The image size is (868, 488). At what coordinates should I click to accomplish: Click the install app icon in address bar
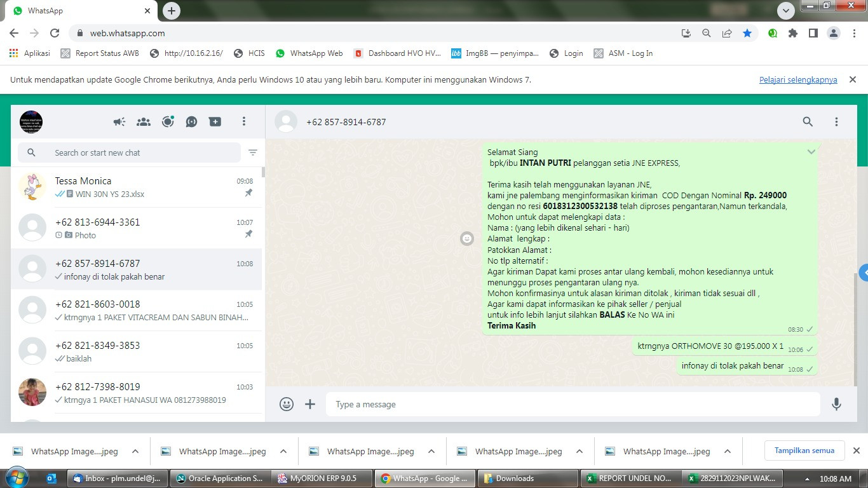coord(686,33)
